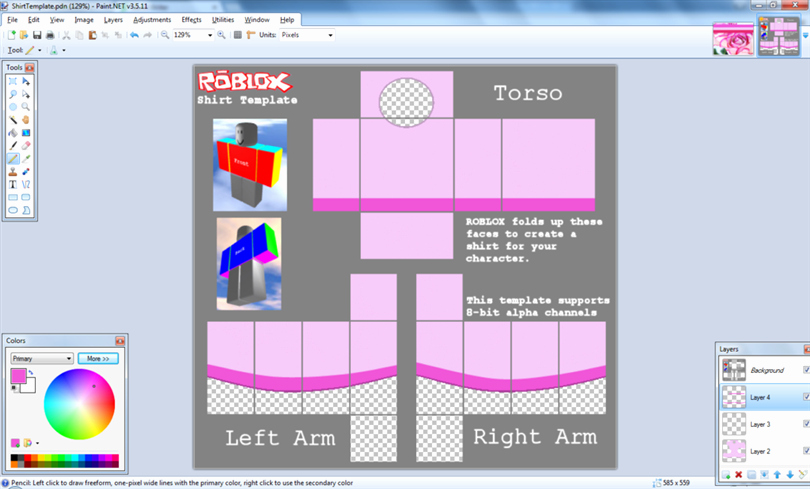This screenshot has height=489, width=810.
Task: Click the Zoom Out magnifier icon
Action: [x=165, y=35]
